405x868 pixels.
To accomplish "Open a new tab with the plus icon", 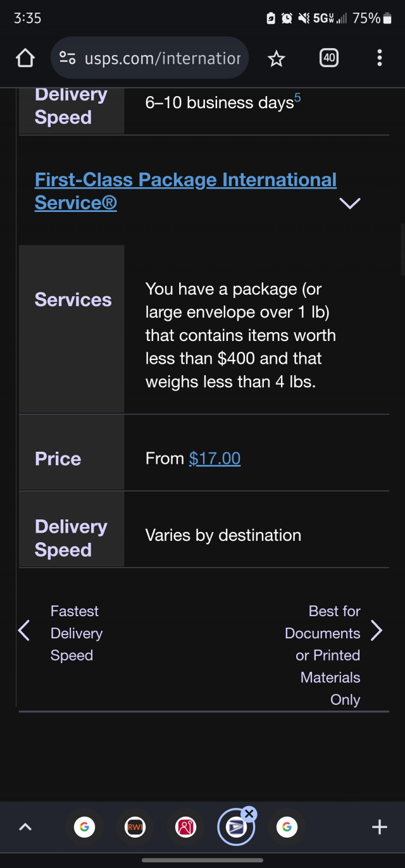I will pyautogui.click(x=378, y=827).
